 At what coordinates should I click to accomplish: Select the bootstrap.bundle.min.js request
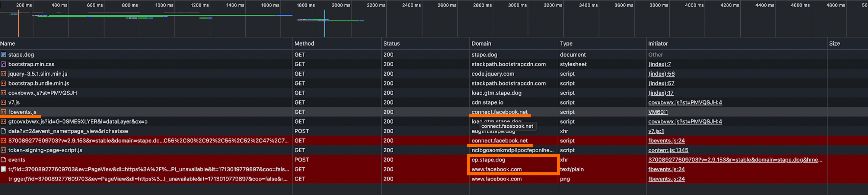39,83
